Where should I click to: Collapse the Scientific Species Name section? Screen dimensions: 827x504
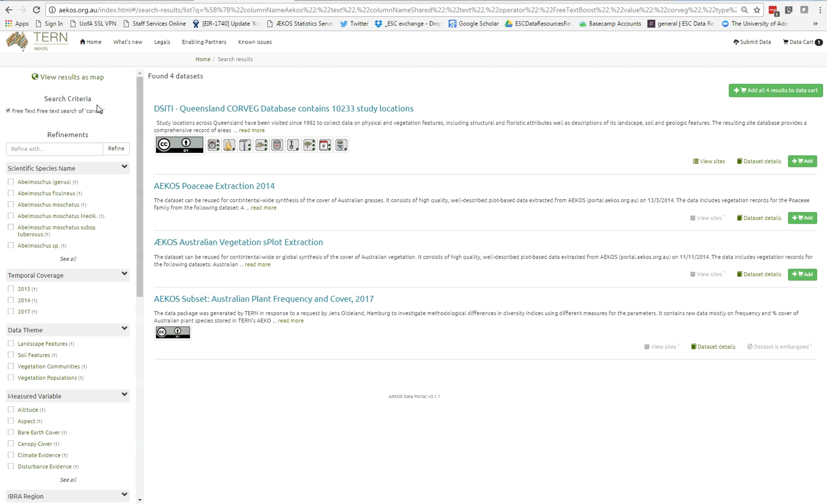tap(124, 167)
